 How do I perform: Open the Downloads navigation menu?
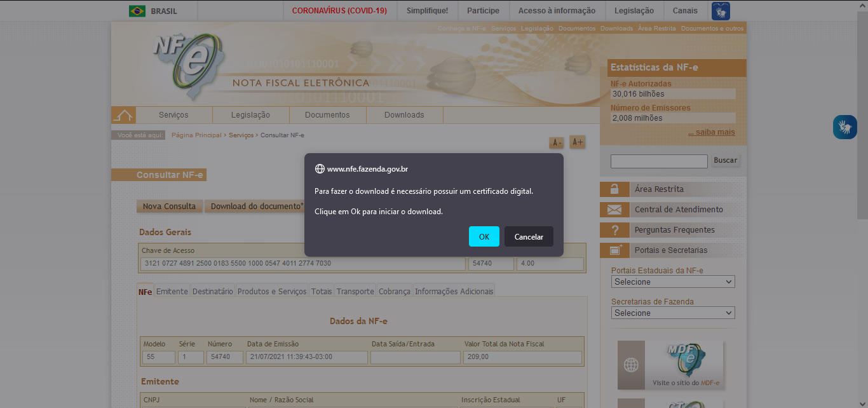(x=404, y=115)
